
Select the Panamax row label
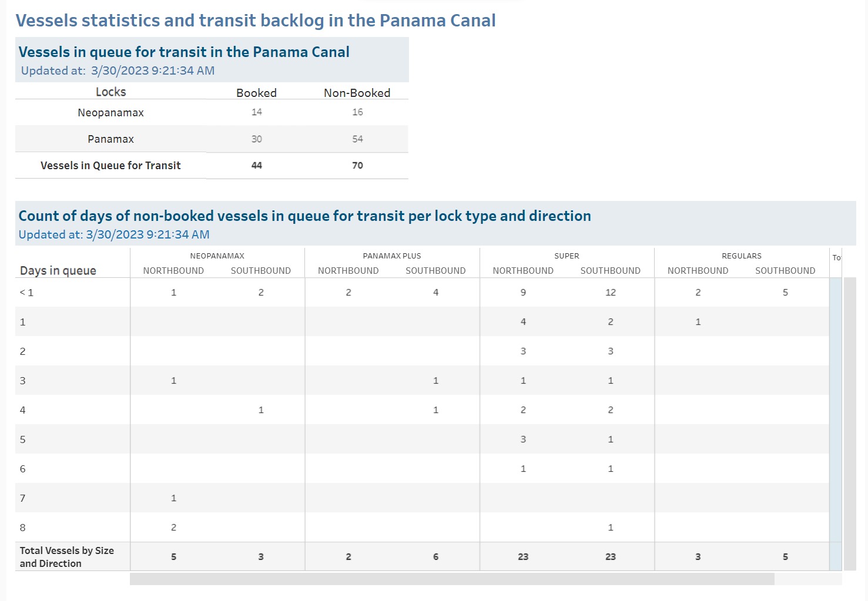[110, 139]
